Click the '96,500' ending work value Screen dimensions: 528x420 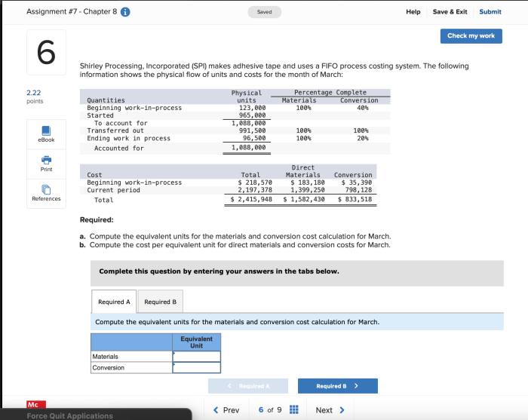(254, 138)
